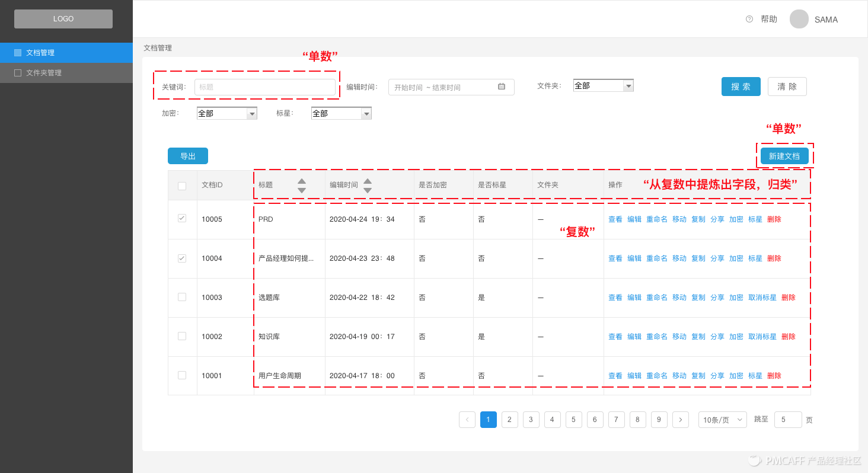Check the checkbox for document 10003

tap(182, 297)
